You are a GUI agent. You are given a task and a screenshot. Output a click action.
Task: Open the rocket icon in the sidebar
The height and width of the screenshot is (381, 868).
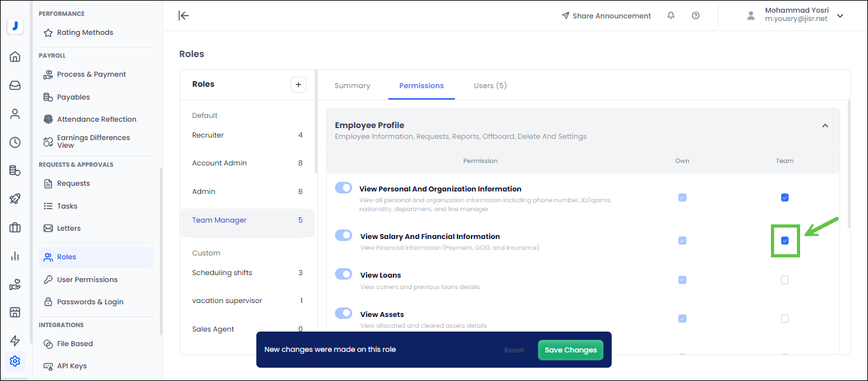(15, 198)
